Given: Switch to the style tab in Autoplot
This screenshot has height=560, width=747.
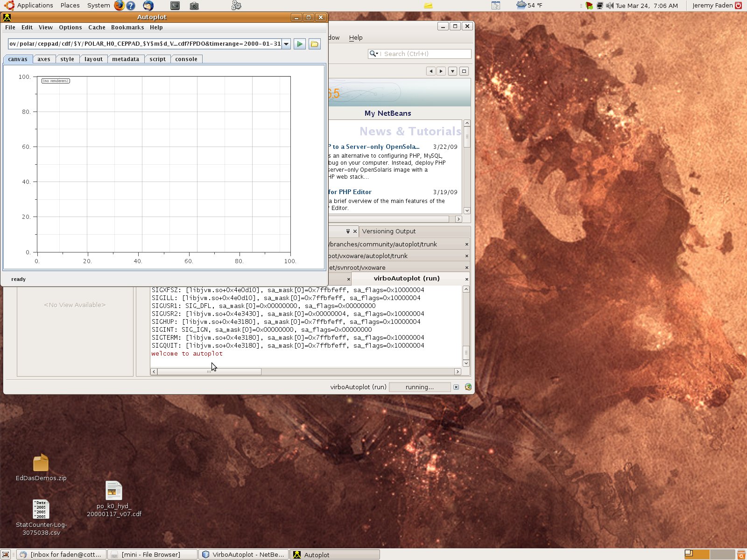Looking at the screenshot, I should (x=67, y=59).
